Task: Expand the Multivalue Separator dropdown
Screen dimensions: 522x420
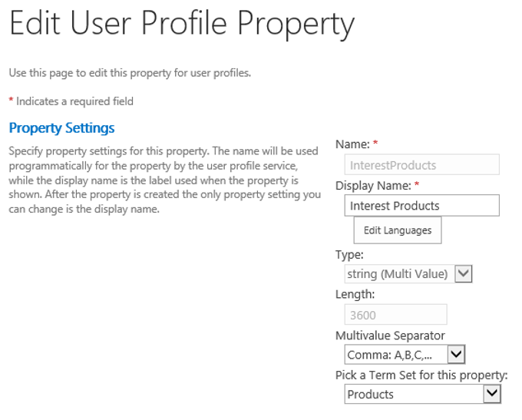Action: [456, 355]
